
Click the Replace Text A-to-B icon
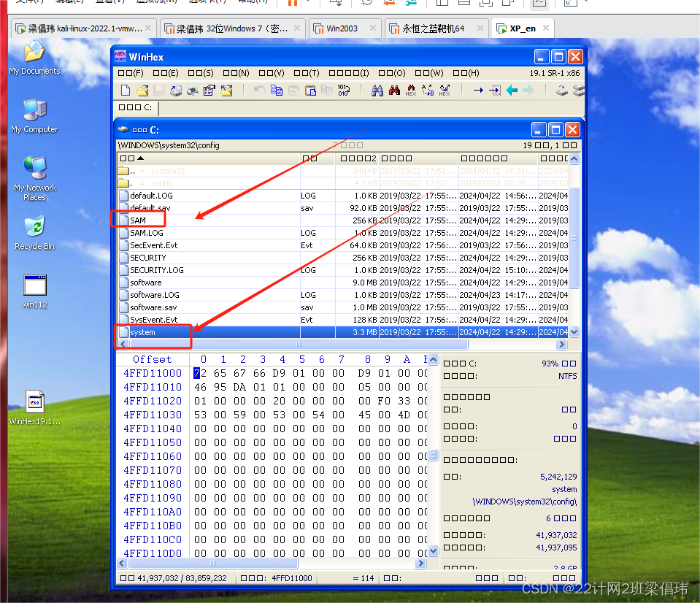[428, 91]
